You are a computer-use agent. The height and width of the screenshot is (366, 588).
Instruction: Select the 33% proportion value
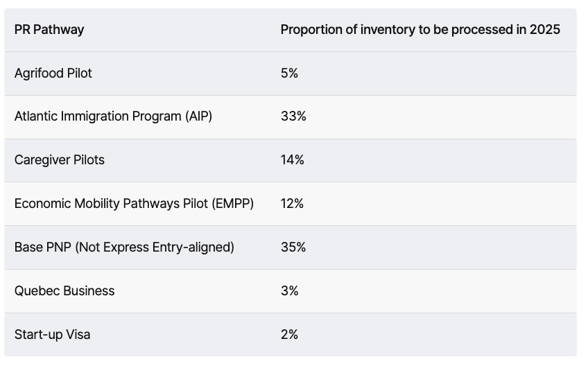click(293, 116)
